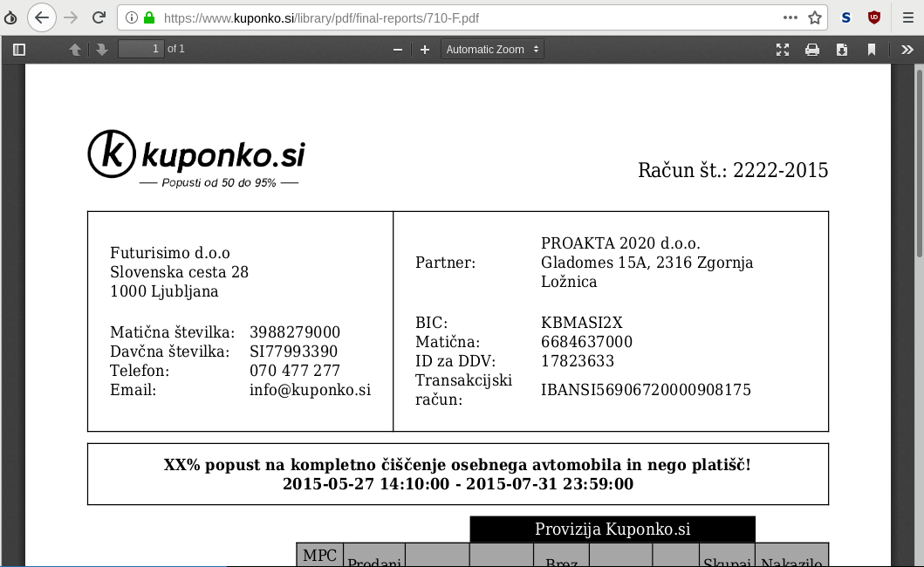This screenshot has height=567, width=924.
Task: Click the far-left browser clock icon
Action: (x=10, y=17)
